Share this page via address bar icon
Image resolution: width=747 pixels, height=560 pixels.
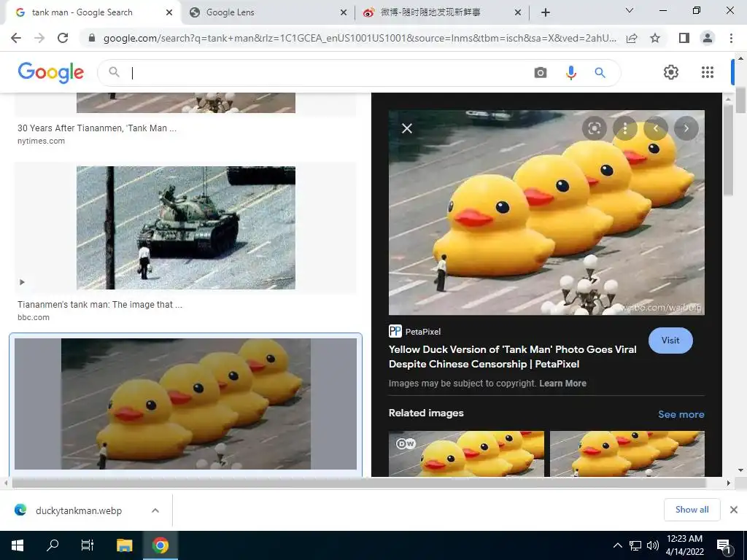pos(632,38)
